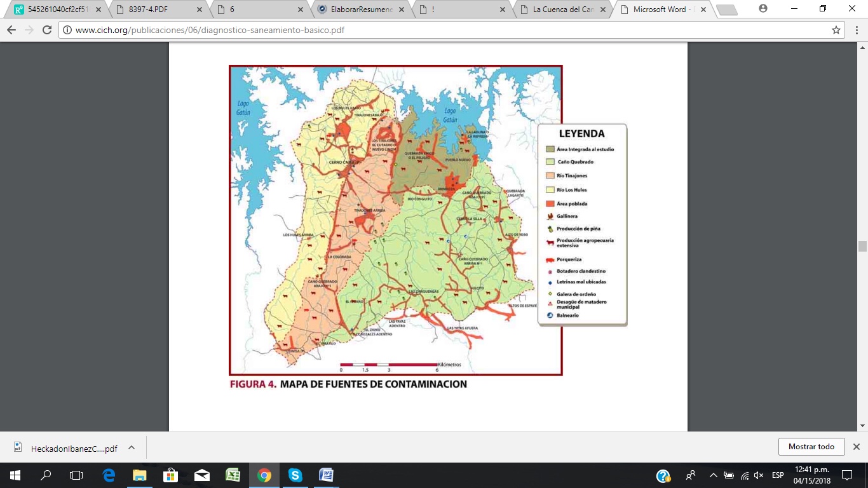Open the Chrome three-dot menu
The image size is (868, 488).
point(855,30)
